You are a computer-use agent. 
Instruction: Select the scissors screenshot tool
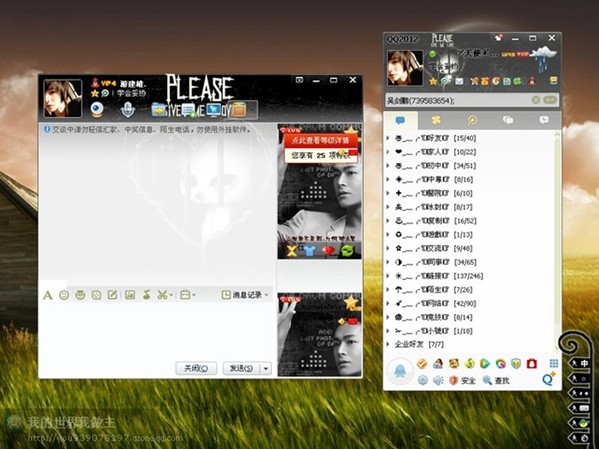click(x=162, y=295)
